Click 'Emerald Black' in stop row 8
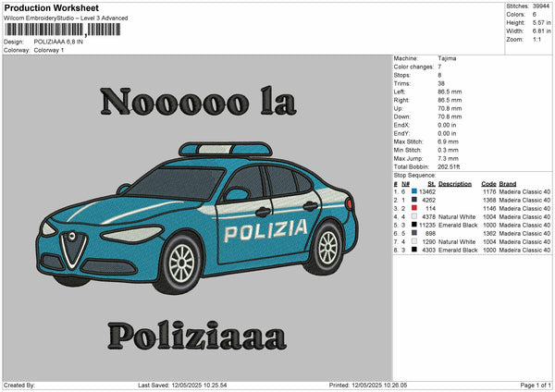Viewport: 555px width, 392px height. click(458, 251)
